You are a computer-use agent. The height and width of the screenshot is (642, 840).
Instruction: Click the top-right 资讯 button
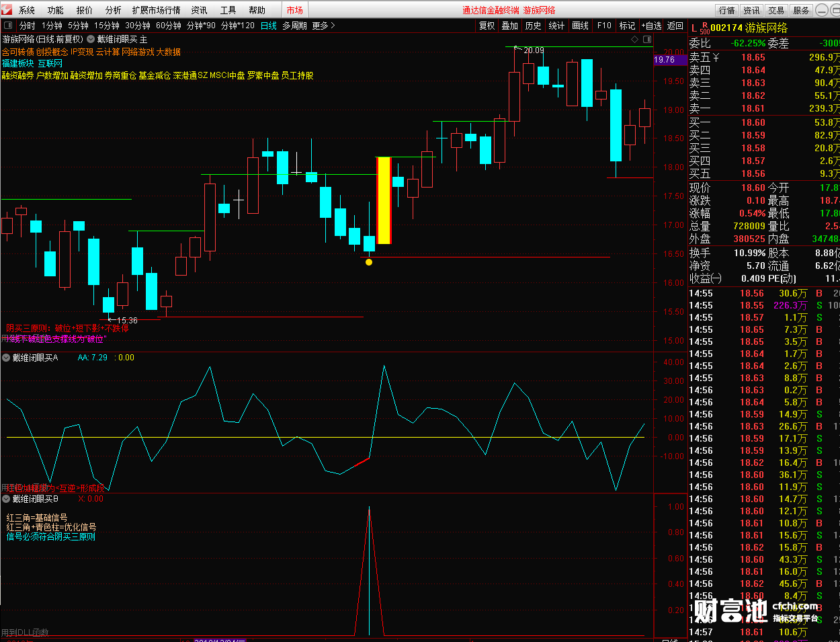pyautogui.click(x=752, y=10)
